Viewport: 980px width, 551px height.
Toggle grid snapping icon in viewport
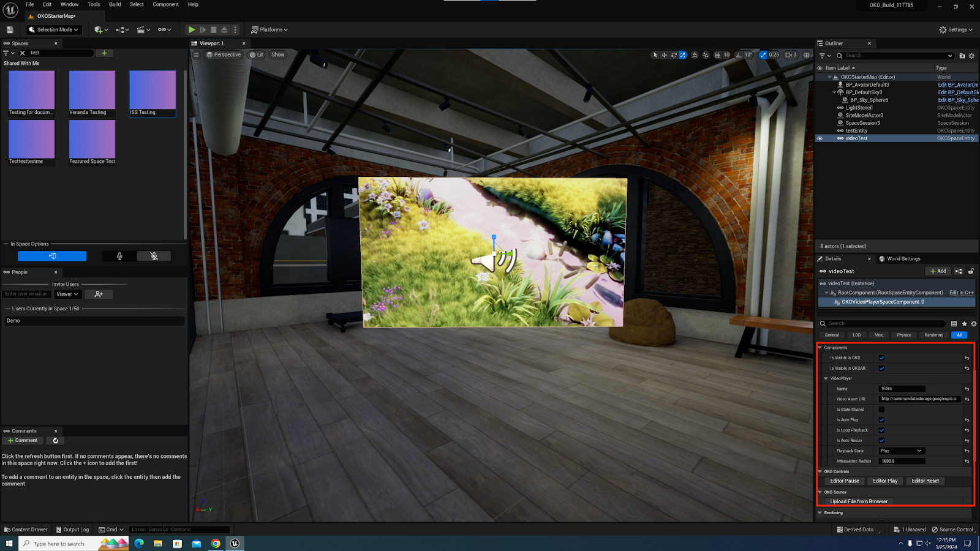(x=718, y=55)
